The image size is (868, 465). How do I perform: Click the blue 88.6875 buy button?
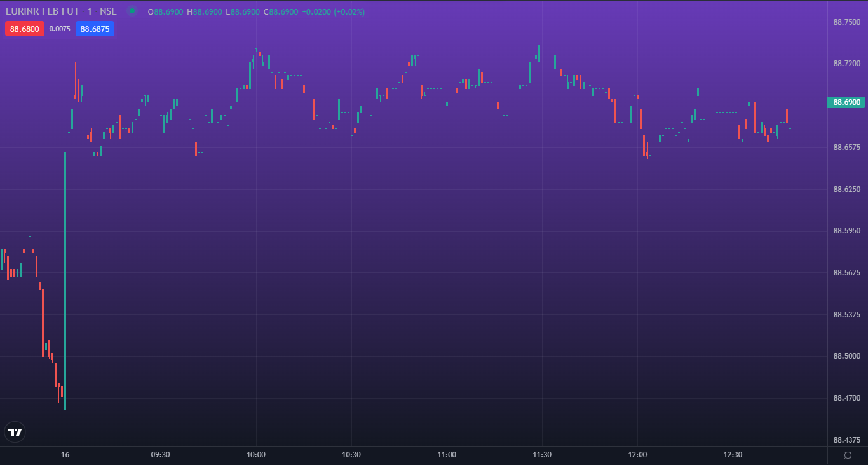[x=95, y=29]
